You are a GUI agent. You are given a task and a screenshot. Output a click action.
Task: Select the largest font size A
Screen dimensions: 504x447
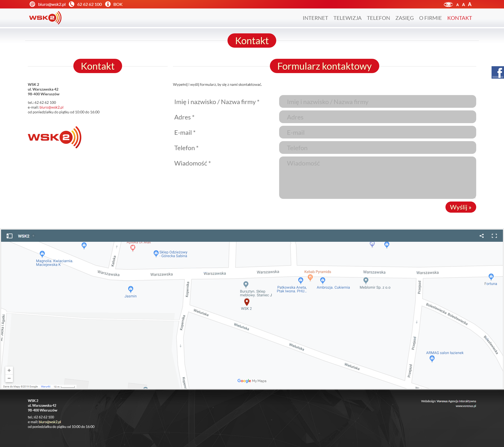pyautogui.click(x=470, y=4)
